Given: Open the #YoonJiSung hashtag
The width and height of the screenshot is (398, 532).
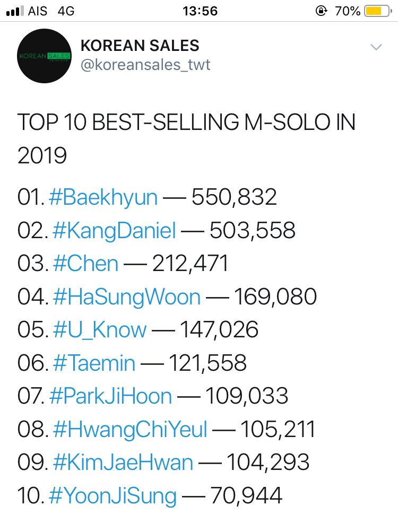Looking at the screenshot, I should point(113,496).
